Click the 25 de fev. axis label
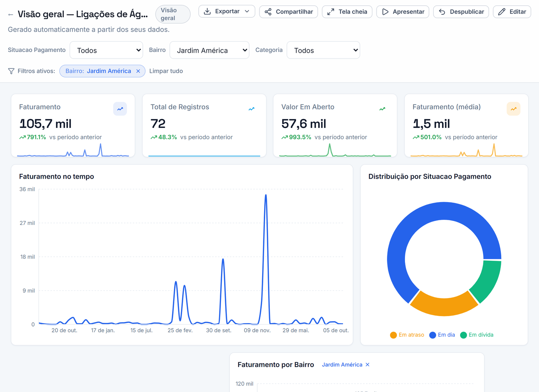This screenshot has width=539, height=392. (x=180, y=330)
